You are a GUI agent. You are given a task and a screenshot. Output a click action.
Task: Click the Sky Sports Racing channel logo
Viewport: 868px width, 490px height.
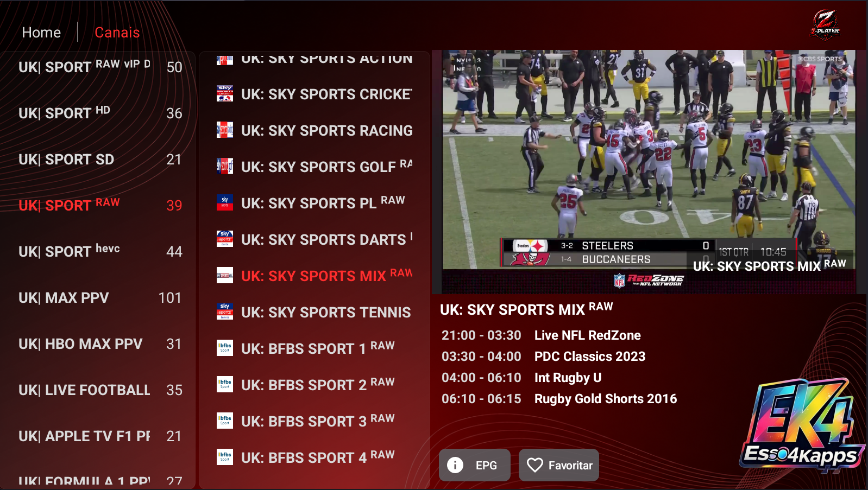tap(225, 130)
